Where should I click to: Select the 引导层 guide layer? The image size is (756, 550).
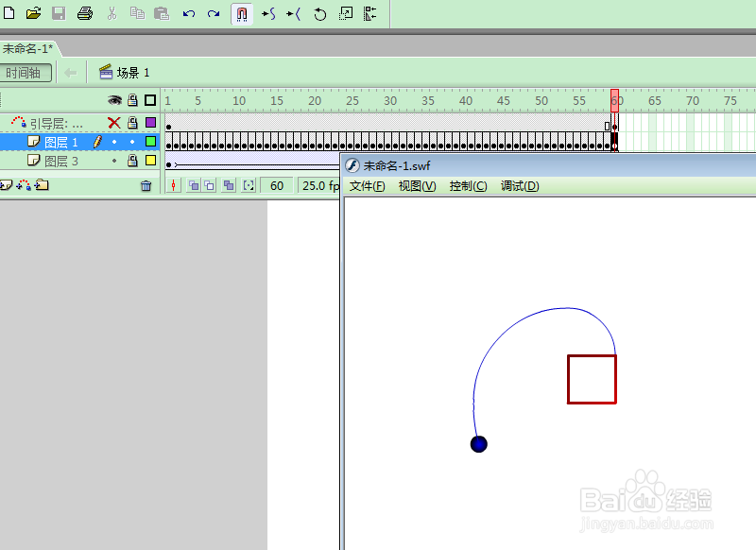(x=57, y=124)
